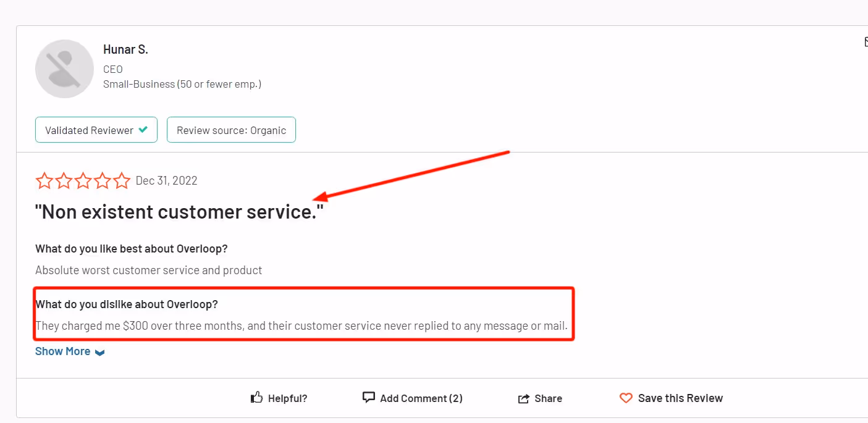Open Add Comment (2)
The width and height of the screenshot is (868, 423).
click(x=422, y=398)
